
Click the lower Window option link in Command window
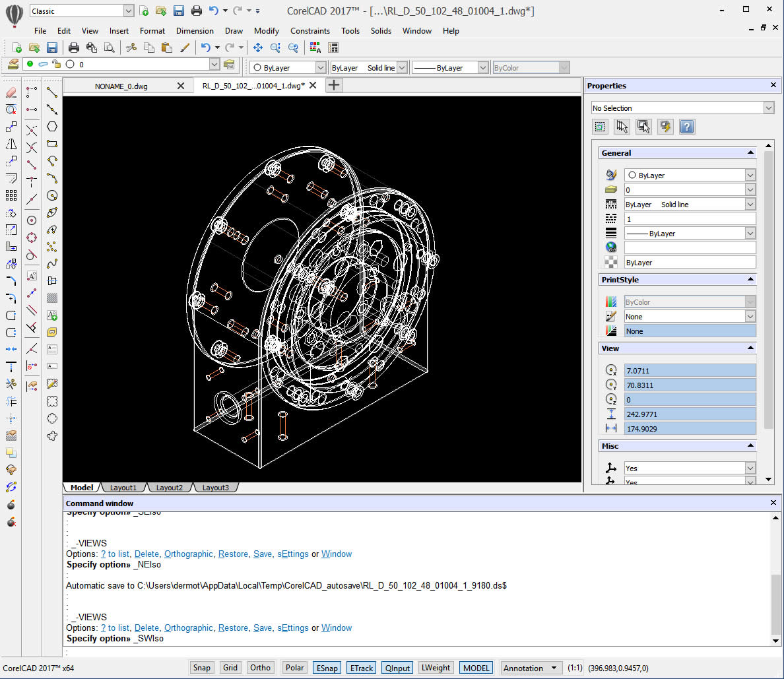coord(337,628)
